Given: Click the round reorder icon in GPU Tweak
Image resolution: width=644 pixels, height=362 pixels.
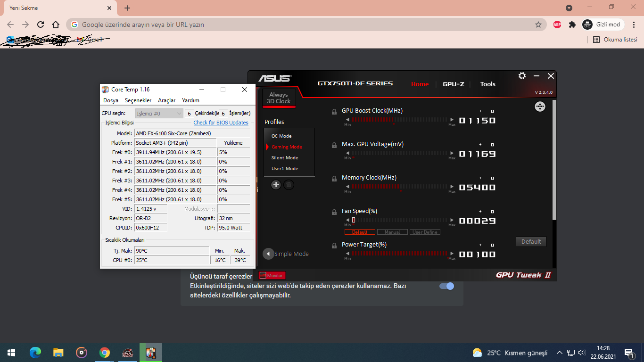Looking at the screenshot, I should 540,107.
